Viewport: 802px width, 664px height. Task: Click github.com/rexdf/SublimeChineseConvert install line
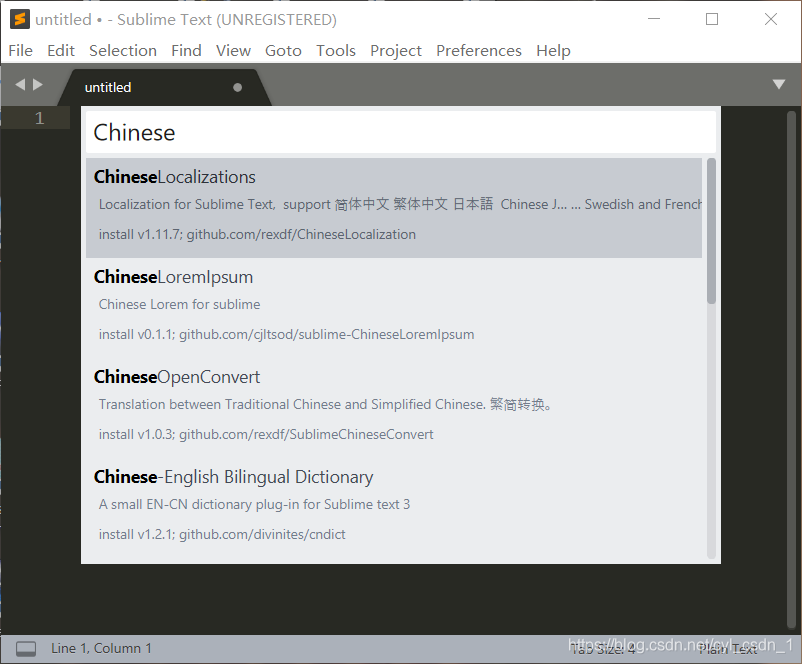(x=266, y=434)
